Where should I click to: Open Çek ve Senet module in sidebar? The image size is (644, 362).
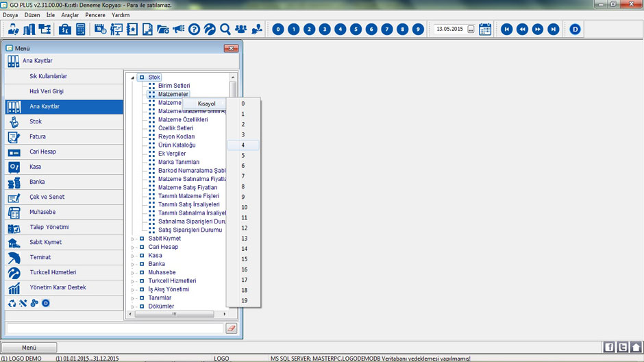(64, 197)
